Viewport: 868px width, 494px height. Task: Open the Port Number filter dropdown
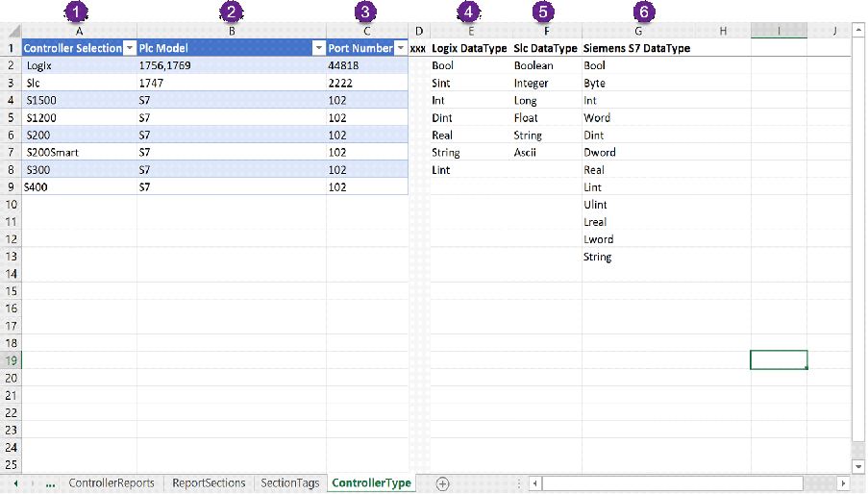401,48
